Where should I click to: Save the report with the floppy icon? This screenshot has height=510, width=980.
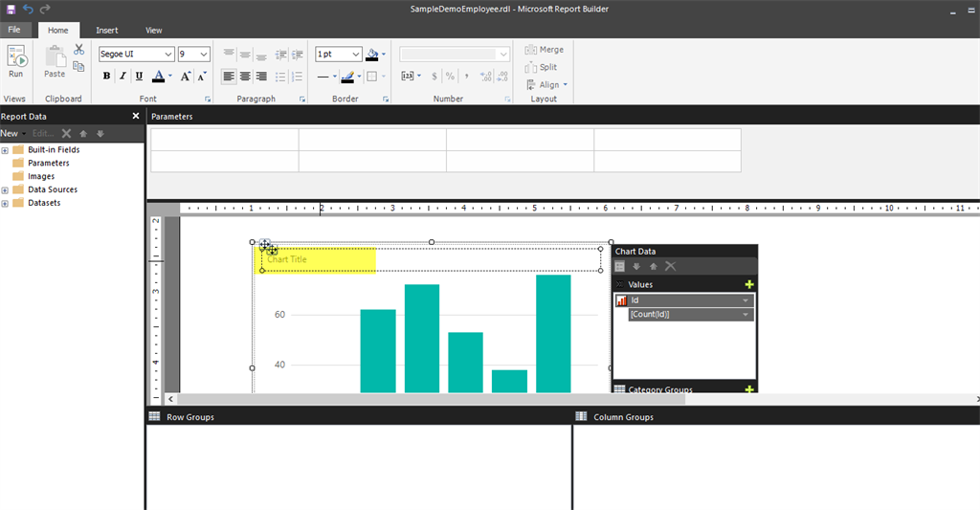[11, 9]
